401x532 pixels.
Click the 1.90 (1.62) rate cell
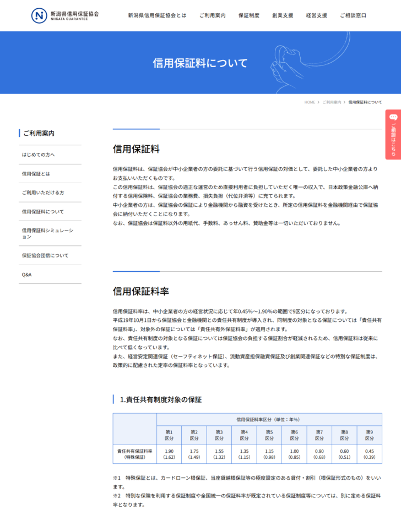pyautogui.click(x=169, y=454)
